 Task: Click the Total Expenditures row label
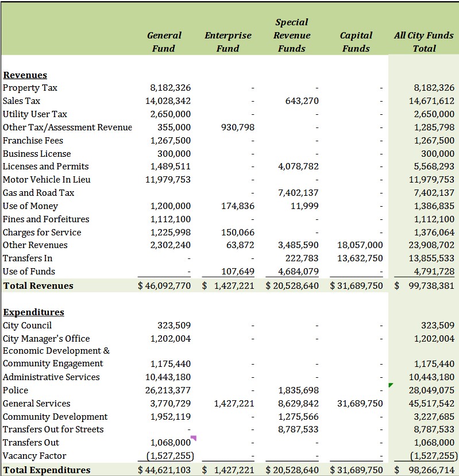(47, 470)
